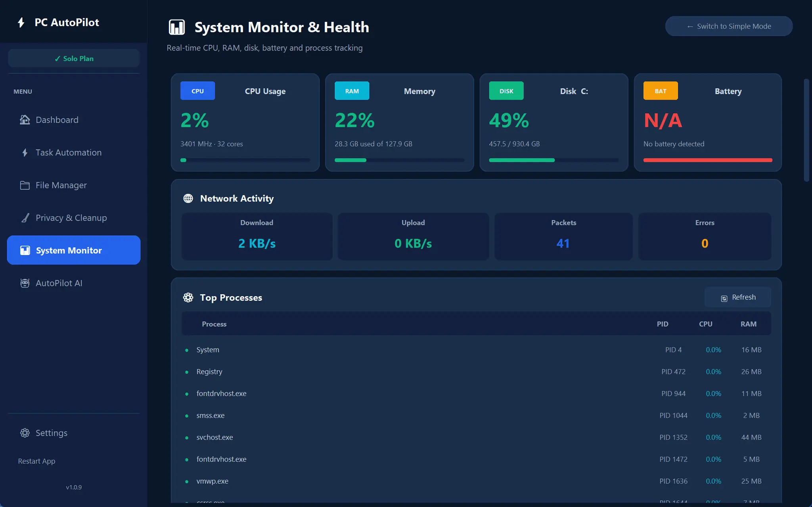The width and height of the screenshot is (812, 507).
Task: Click the orange BAT badge
Action: 661,91
